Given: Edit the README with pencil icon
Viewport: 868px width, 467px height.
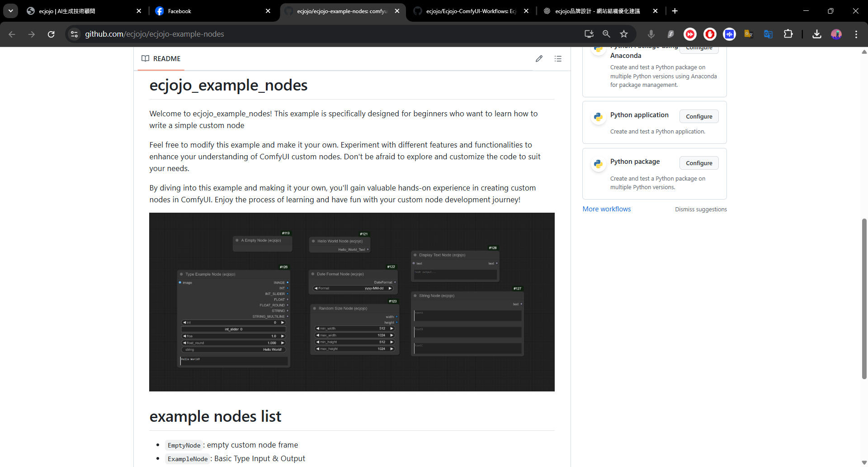Looking at the screenshot, I should coord(539,59).
